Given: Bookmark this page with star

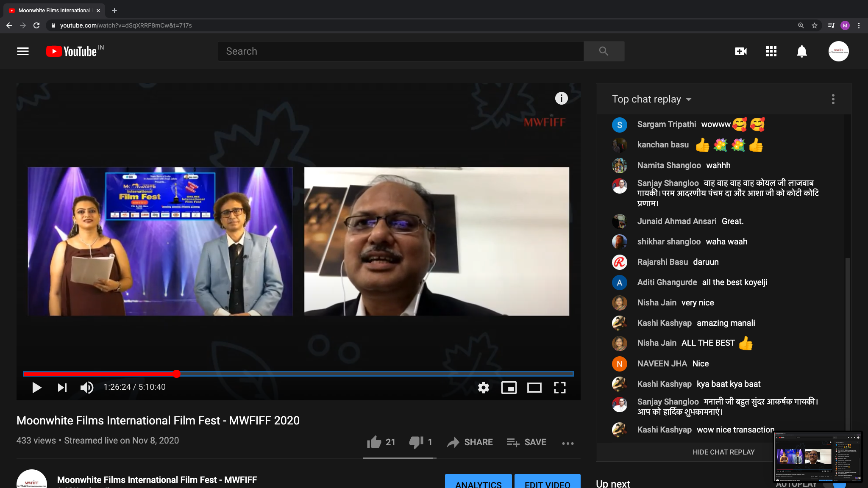Looking at the screenshot, I should [814, 25].
